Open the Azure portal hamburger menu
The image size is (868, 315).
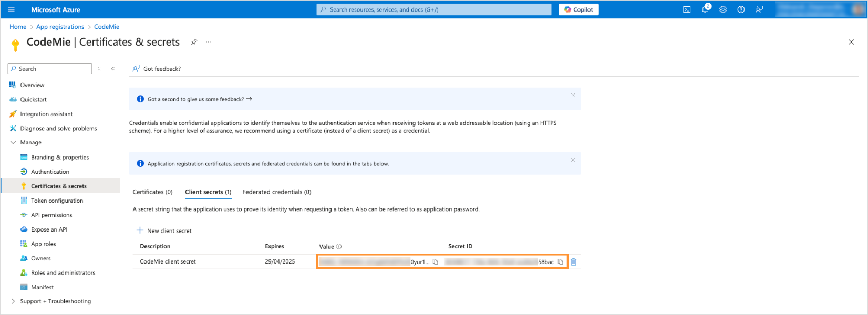[12, 9]
